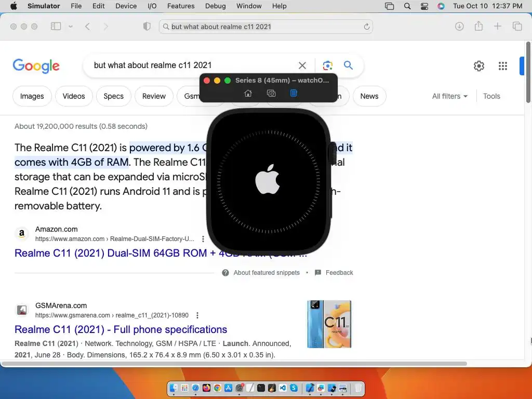Reload the page in Safari address bar
Image resolution: width=532 pixels, height=399 pixels.
(366, 27)
